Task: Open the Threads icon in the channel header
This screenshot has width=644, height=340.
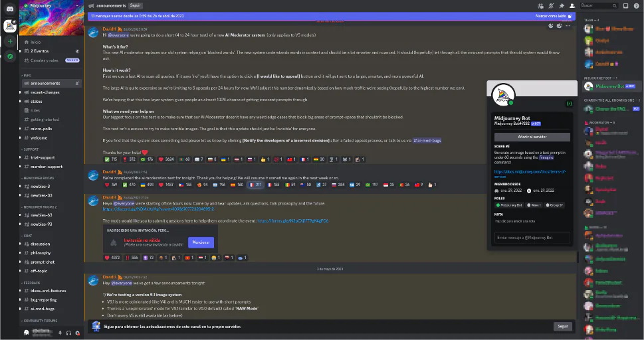Action: (x=540, y=6)
